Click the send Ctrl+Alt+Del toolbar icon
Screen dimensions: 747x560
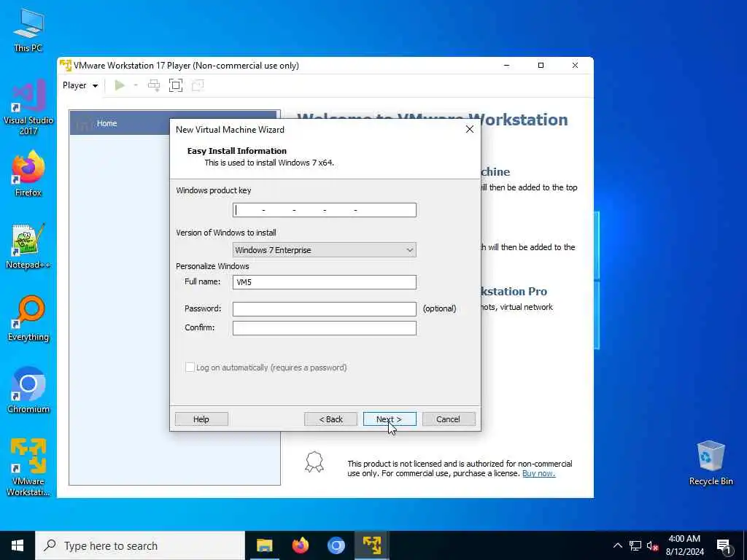click(x=153, y=85)
